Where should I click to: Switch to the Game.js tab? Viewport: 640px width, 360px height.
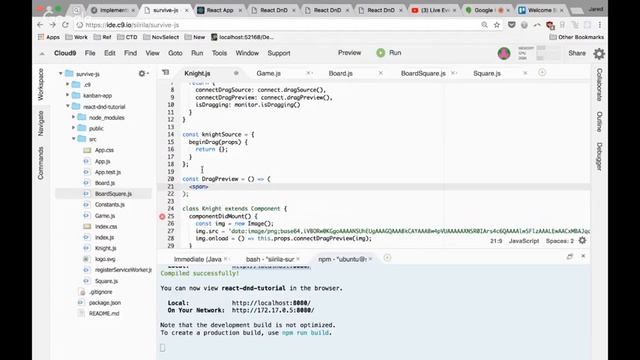[269, 73]
